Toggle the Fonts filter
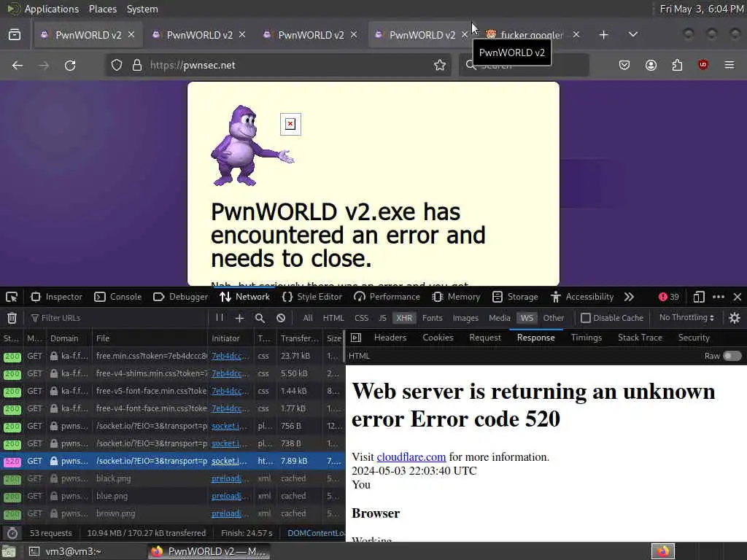Screen dimensions: 747x560 [432, 318]
